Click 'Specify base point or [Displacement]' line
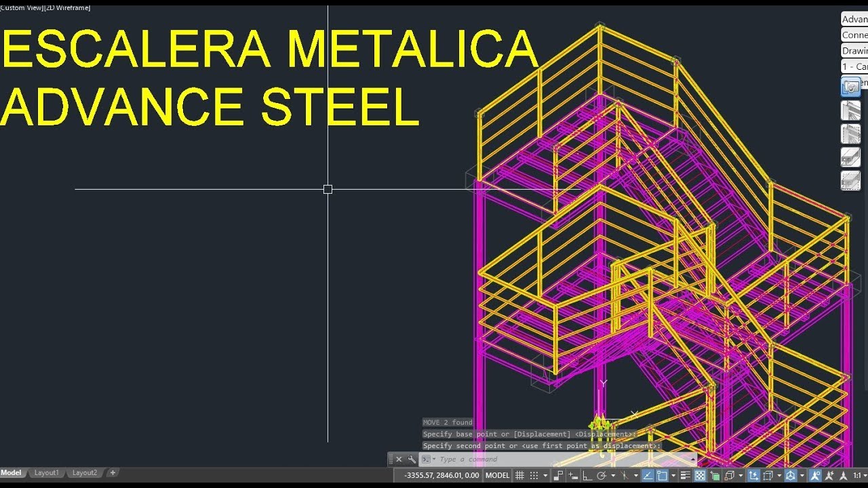The image size is (868, 488). coord(529,434)
